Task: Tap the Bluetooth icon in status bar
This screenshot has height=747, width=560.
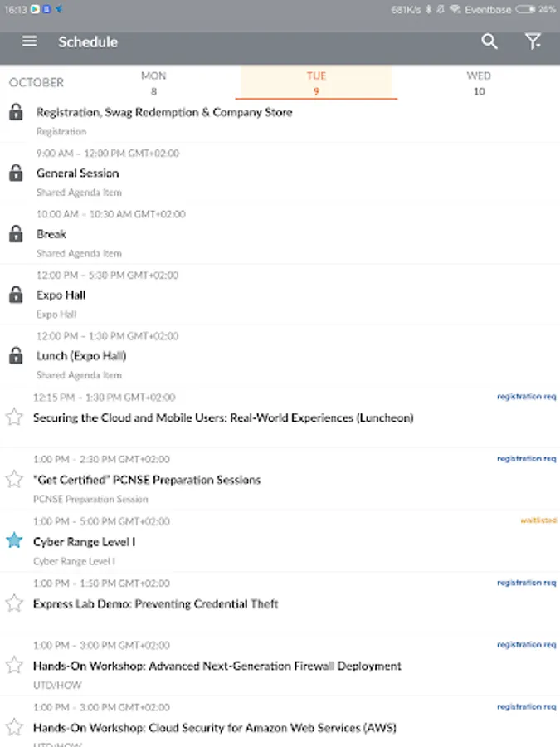Action: coord(428,9)
